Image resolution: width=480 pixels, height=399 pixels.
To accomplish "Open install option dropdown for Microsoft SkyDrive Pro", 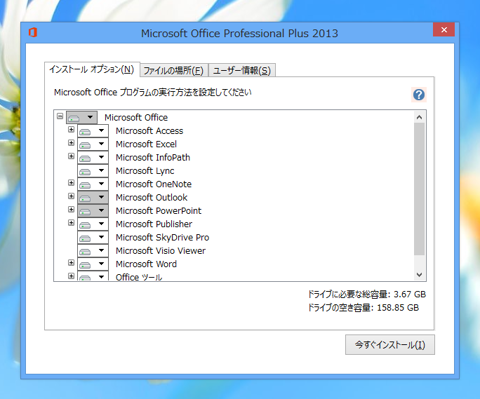I will point(93,237).
